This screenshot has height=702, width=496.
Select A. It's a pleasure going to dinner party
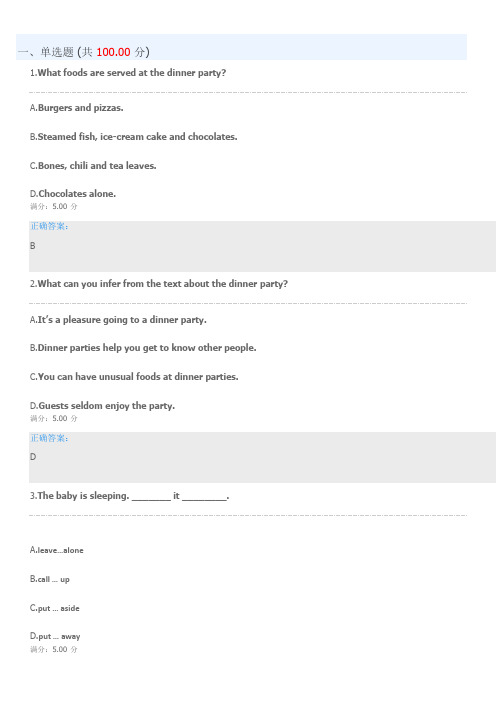pos(118,320)
